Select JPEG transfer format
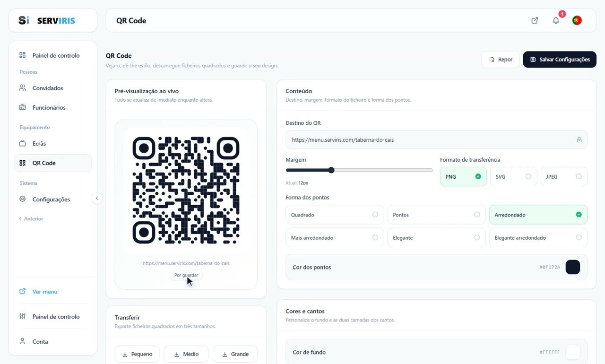This screenshot has width=605, height=364. [x=564, y=176]
